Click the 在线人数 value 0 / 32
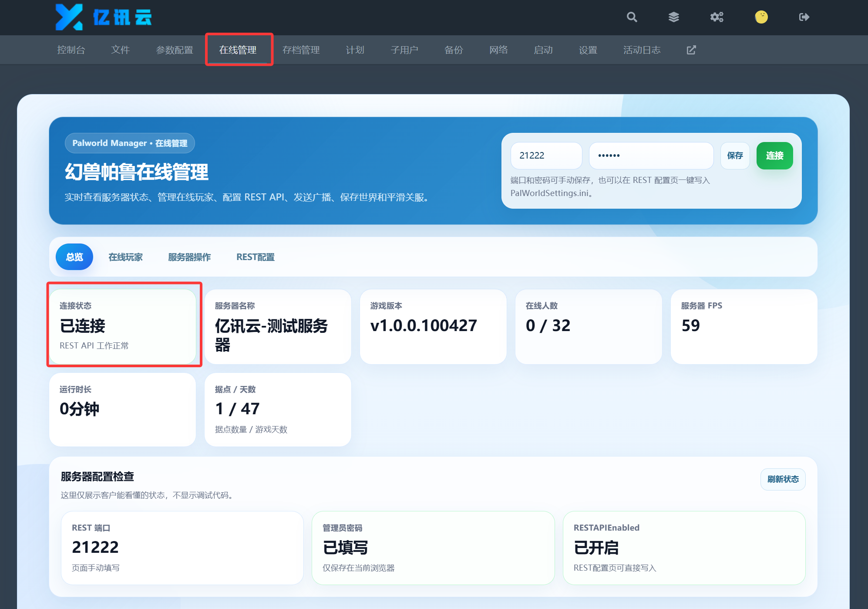The image size is (868, 609). pos(548,325)
